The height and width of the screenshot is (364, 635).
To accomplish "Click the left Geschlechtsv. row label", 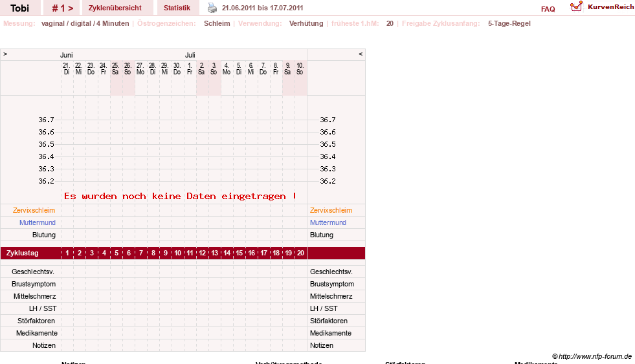I will [33, 272].
